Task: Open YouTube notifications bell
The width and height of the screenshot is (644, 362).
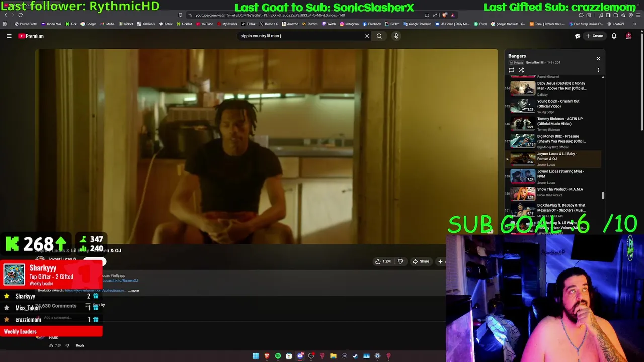Action: tap(614, 36)
